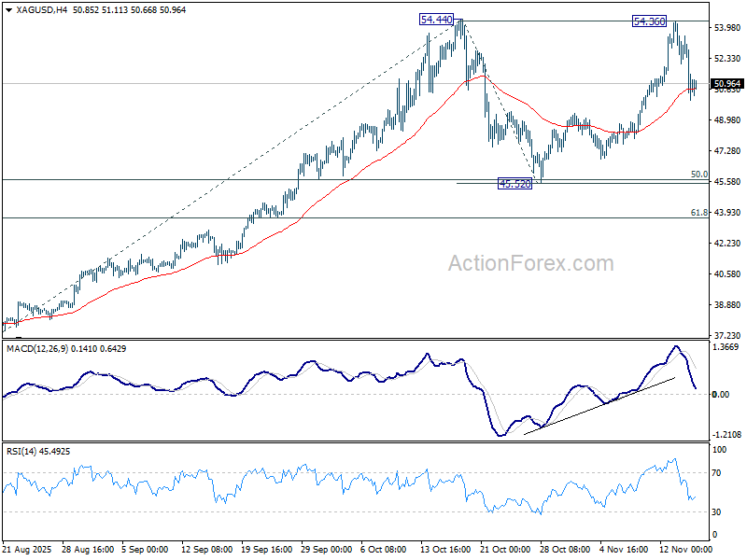Select the MACD 1.3669 scale value

[726, 348]
